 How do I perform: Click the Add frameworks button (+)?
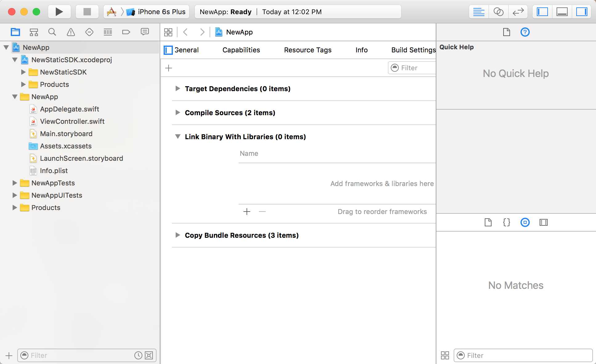point(247,211)
